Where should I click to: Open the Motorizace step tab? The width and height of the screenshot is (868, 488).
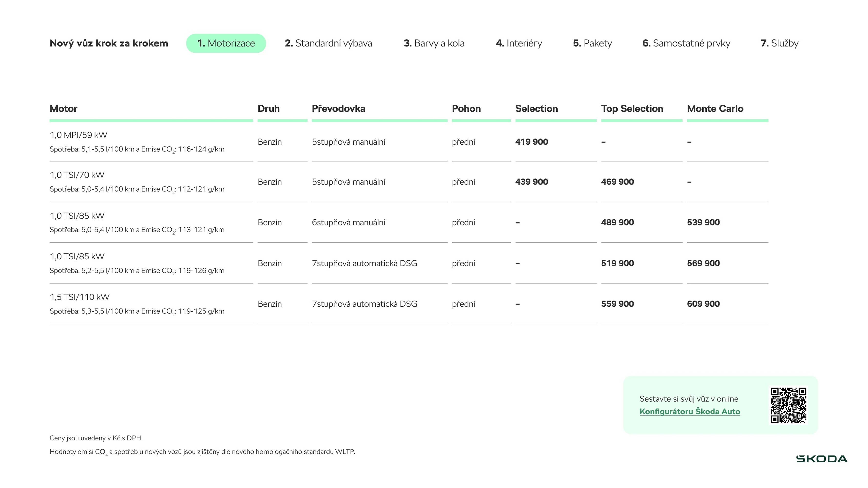[226, 43]
